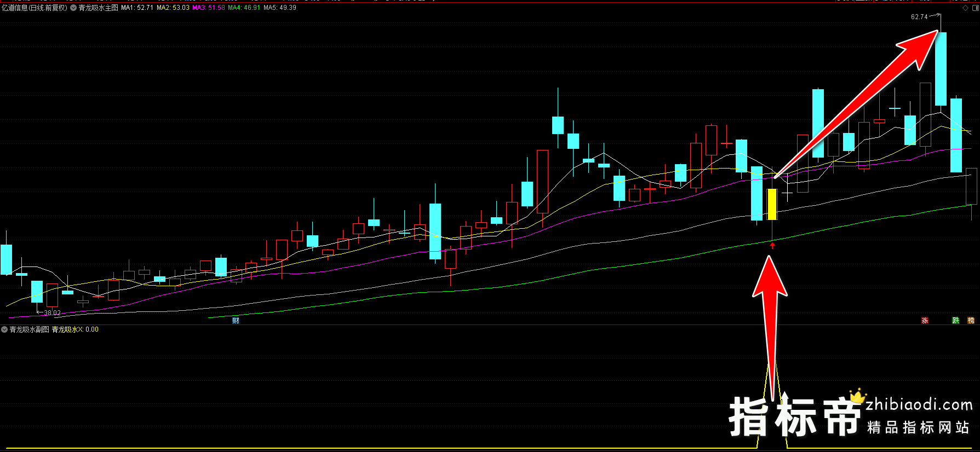
Task: Click the yellow signal candlestick
Action: point(772,204)
